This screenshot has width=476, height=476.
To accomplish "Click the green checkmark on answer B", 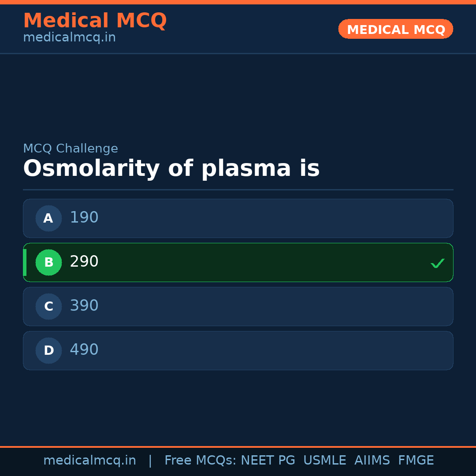I will coord(438,263).
